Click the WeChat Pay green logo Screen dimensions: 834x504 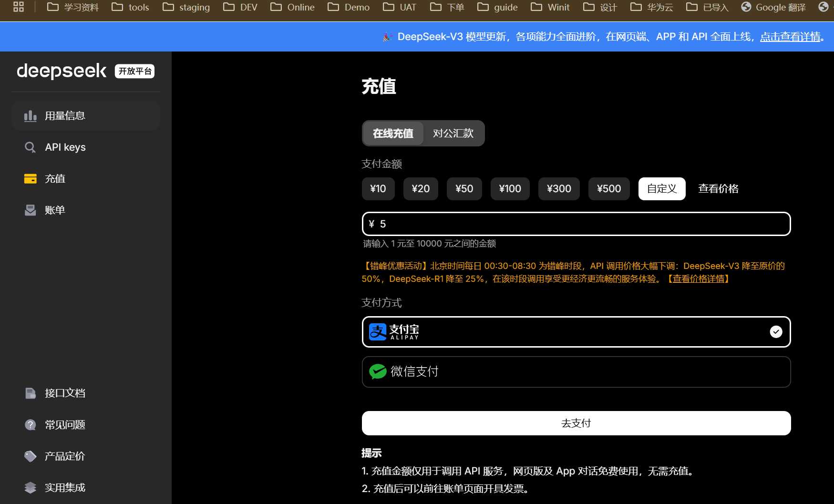click(378, 371)
